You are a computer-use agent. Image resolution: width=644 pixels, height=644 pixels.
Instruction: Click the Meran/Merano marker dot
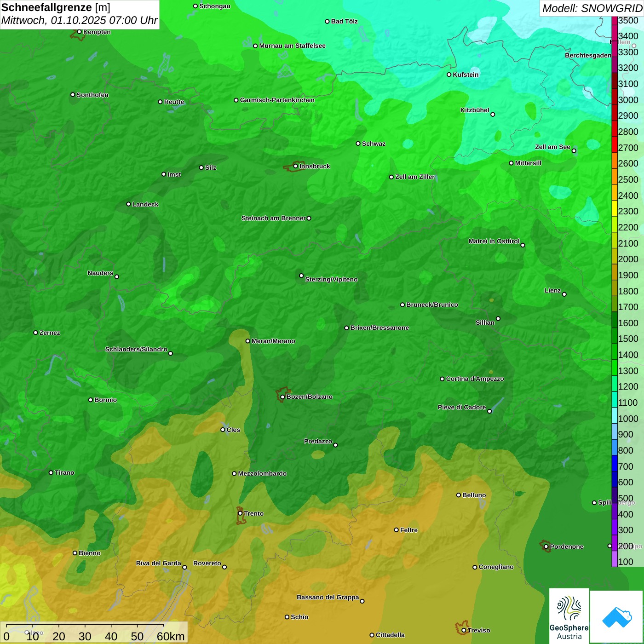tap(247, 341)
